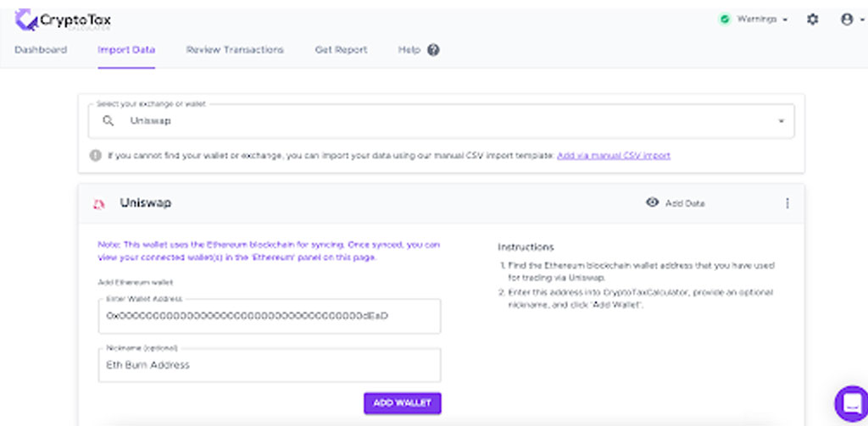Click the Uniswap logo icon

click(98, 204)
